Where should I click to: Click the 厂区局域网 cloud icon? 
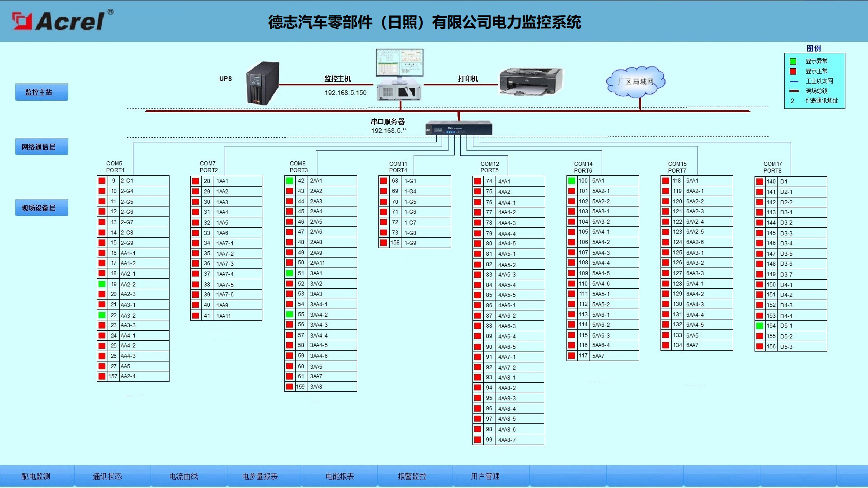tap(636, 82)
